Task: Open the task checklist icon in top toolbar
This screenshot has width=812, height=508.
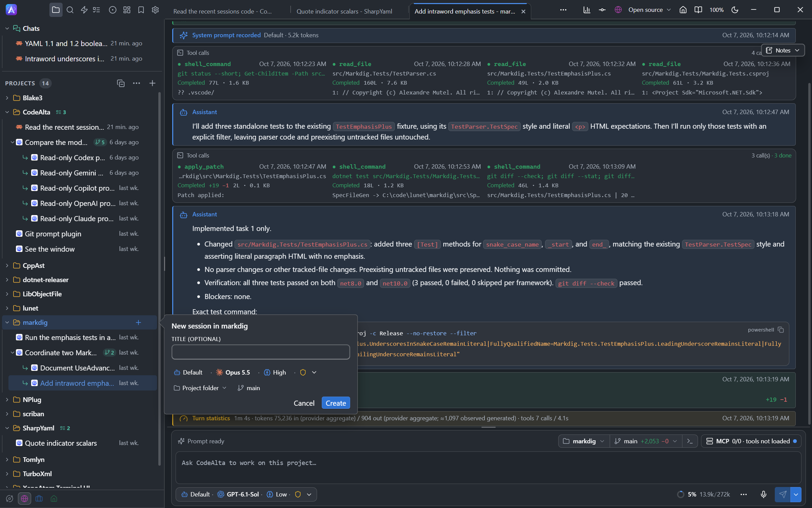Action: [97, 10]
